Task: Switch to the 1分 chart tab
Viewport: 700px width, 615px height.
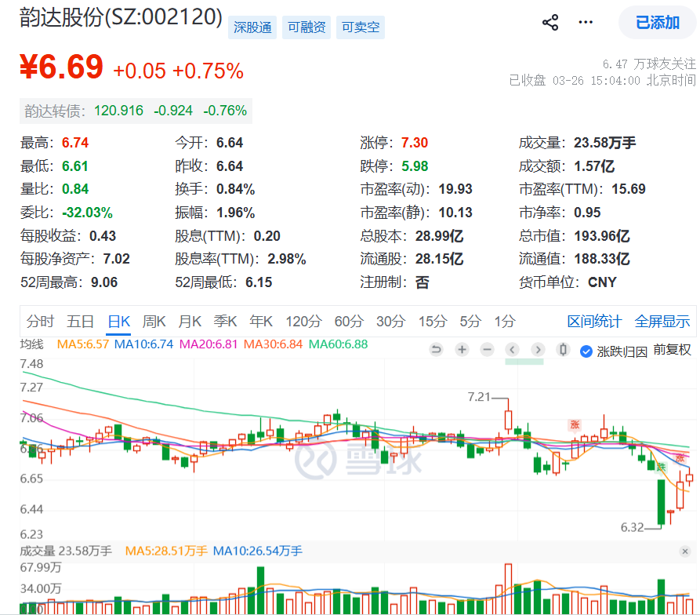Action: click(505, 321)
